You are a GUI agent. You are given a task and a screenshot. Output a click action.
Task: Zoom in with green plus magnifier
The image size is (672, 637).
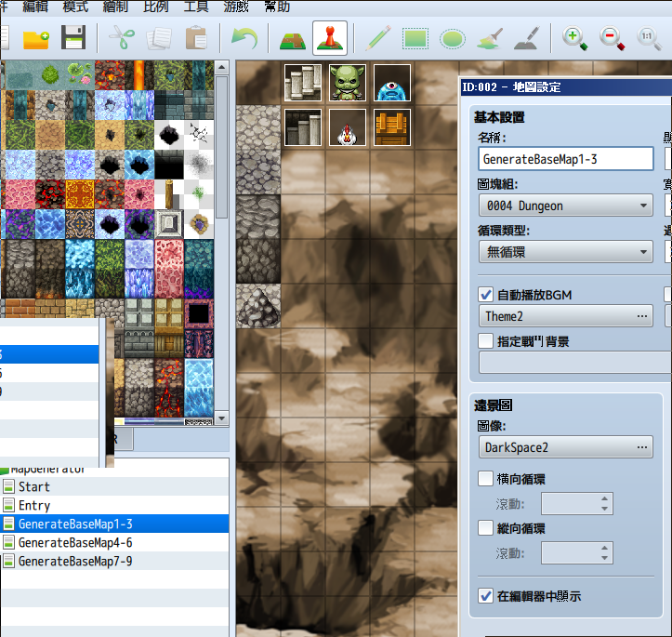(574, 38)
